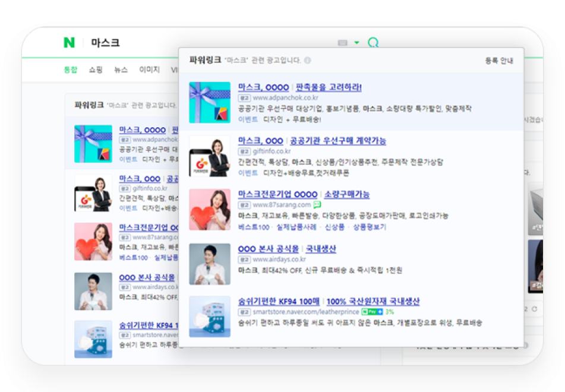Click the popup description 숨쉬기 편하고 하루종일 써도
Image resolution: width=565 pixels, height=392 pixels.
pyautogui.click(x=360, y=323)
